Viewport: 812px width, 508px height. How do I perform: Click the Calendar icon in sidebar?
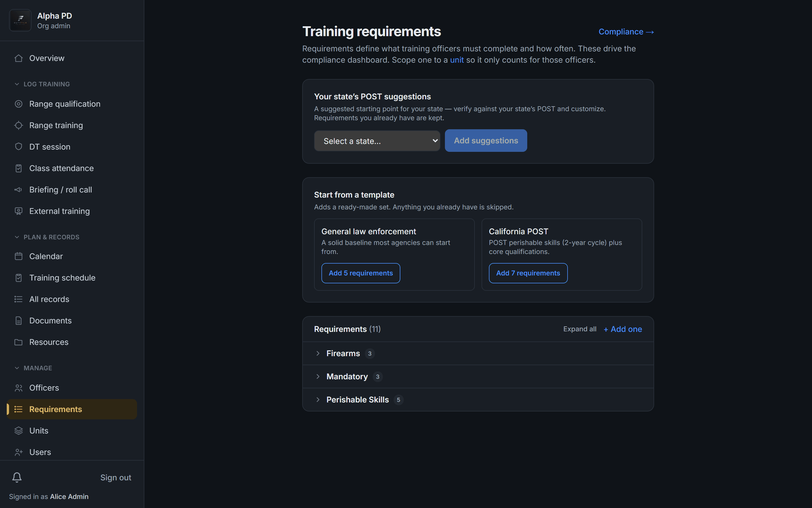[18, 256]
